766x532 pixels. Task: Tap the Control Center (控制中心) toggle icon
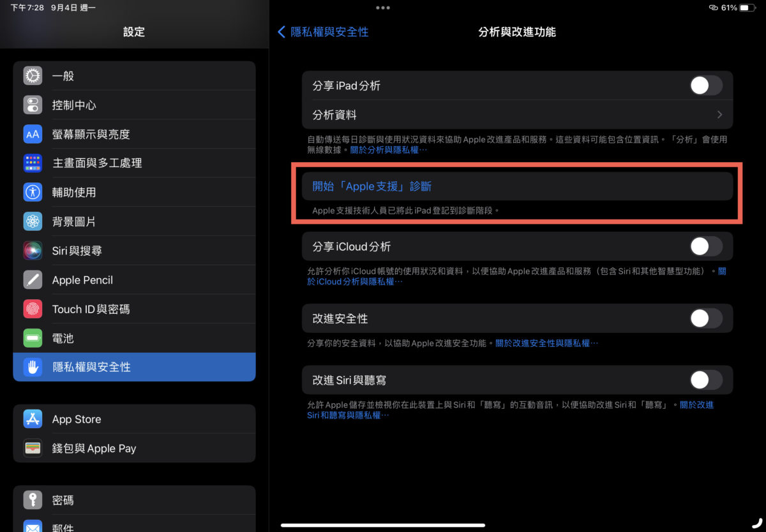[x=33, y=105]
